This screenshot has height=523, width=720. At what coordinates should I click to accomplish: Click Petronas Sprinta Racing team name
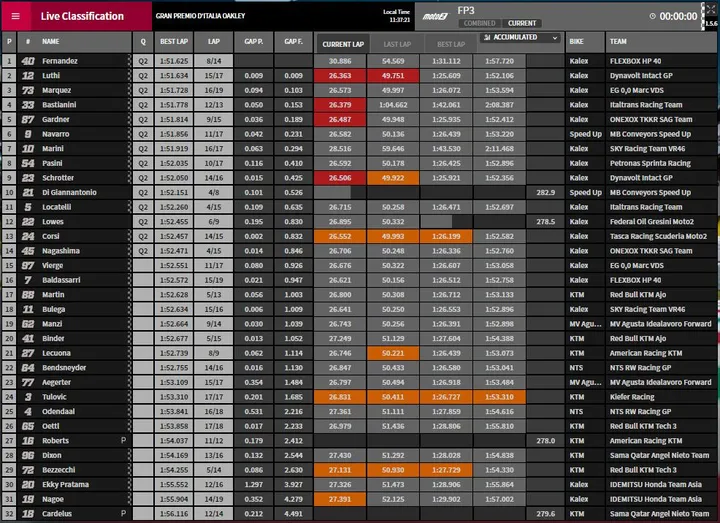coord(650,163)
